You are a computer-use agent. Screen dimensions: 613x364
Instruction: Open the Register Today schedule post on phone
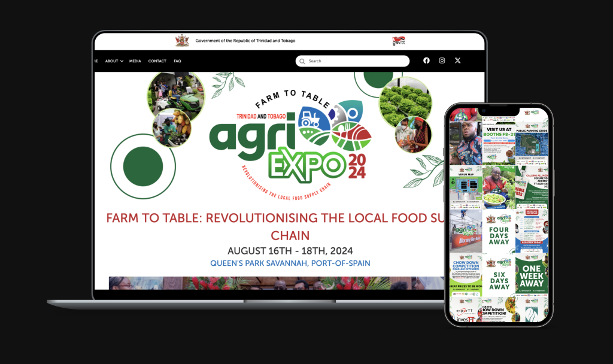click(x=532, y=231)
